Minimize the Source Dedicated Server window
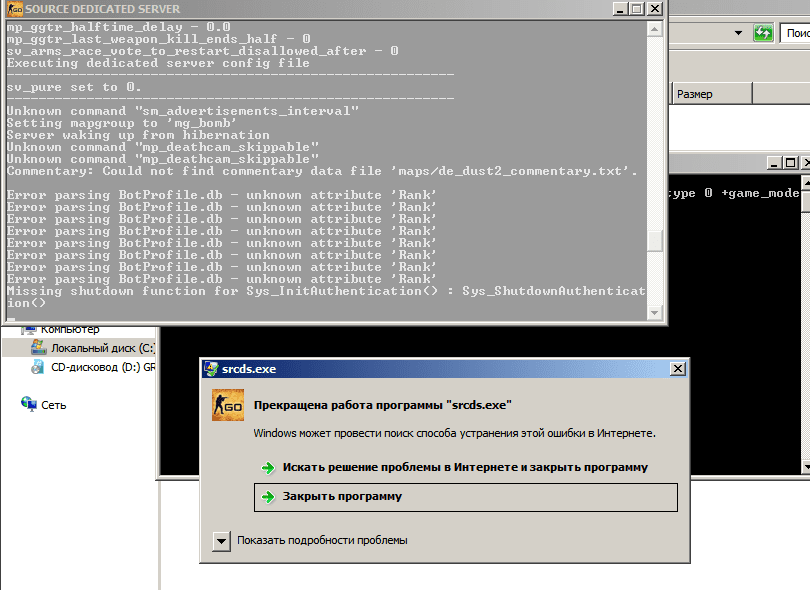This screenshot has height=590, width=810. [x=620, y=9]
